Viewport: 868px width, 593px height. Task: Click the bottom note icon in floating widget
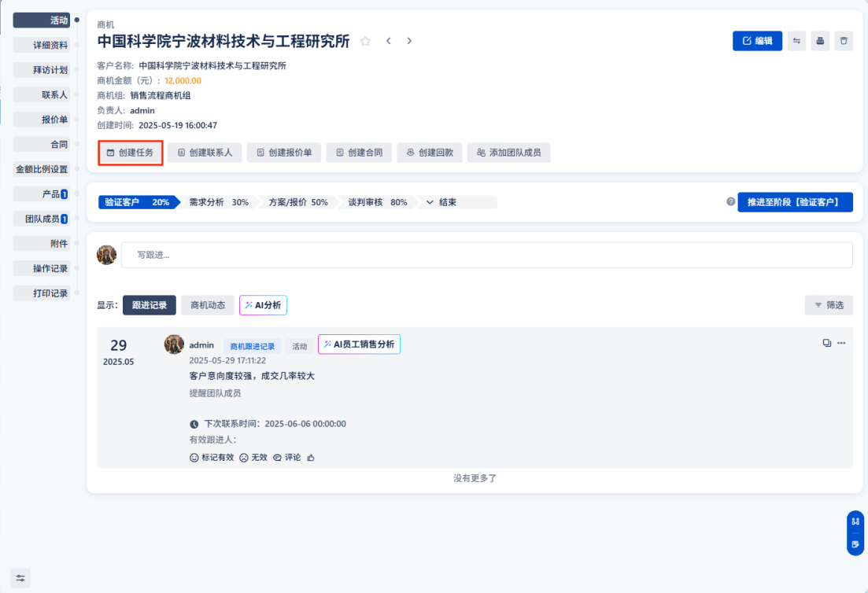(x=855, y=544)
